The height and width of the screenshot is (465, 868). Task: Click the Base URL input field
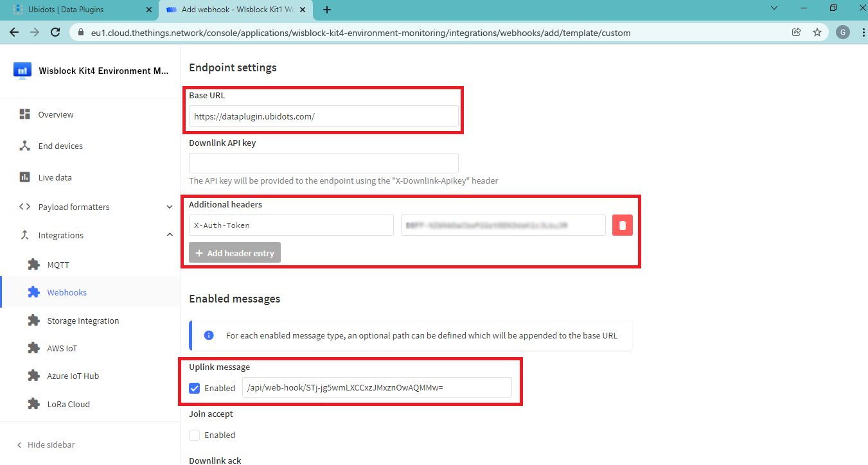coord(323,116)
